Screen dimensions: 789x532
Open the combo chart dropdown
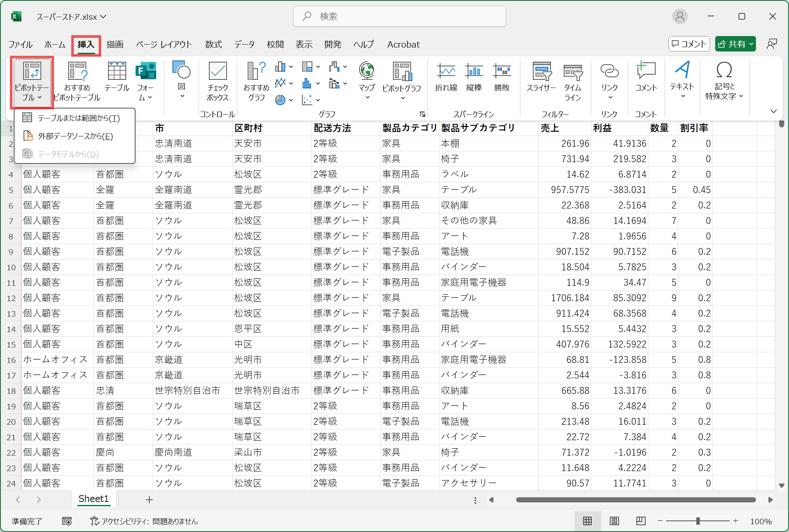pyautogui.click(x=338, y=83)
